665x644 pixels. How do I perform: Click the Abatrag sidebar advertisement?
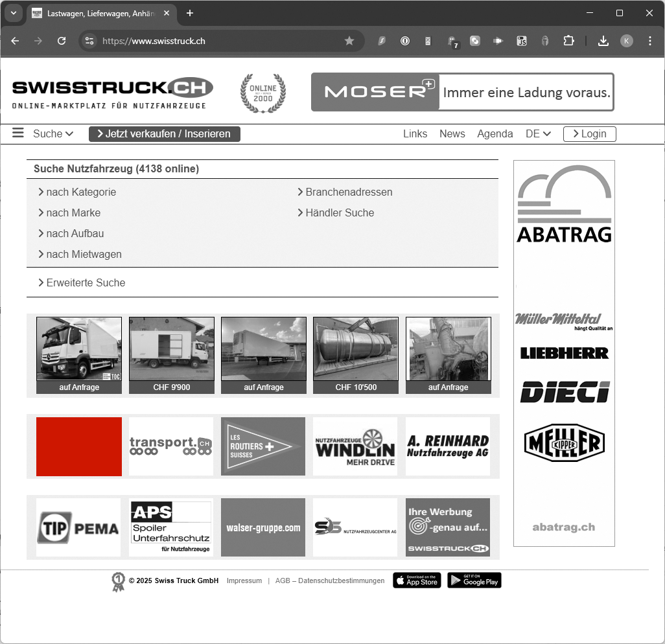(564, 353)
